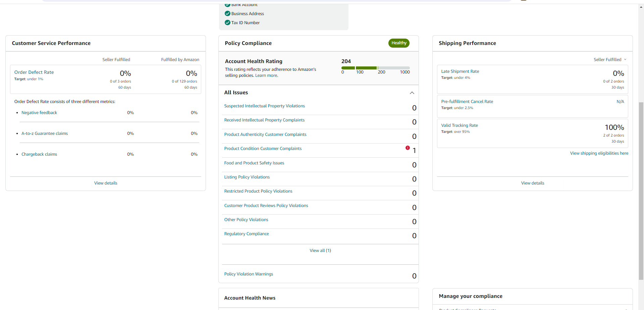Click View all (1) issues
The image size is (644, 310).
tap(320, 251)
